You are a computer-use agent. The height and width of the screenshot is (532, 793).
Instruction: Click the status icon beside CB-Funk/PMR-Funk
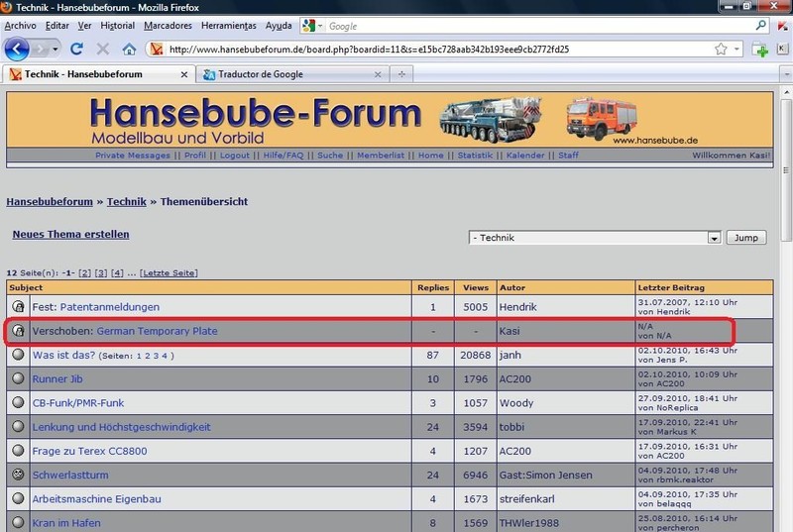[x=18, y=402]
